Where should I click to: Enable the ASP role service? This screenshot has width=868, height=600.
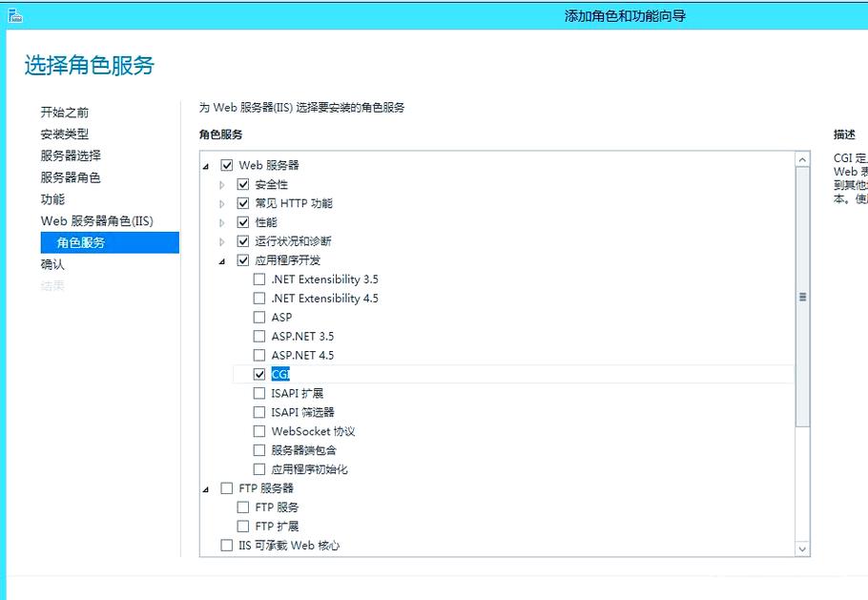[x=258, y=317]
